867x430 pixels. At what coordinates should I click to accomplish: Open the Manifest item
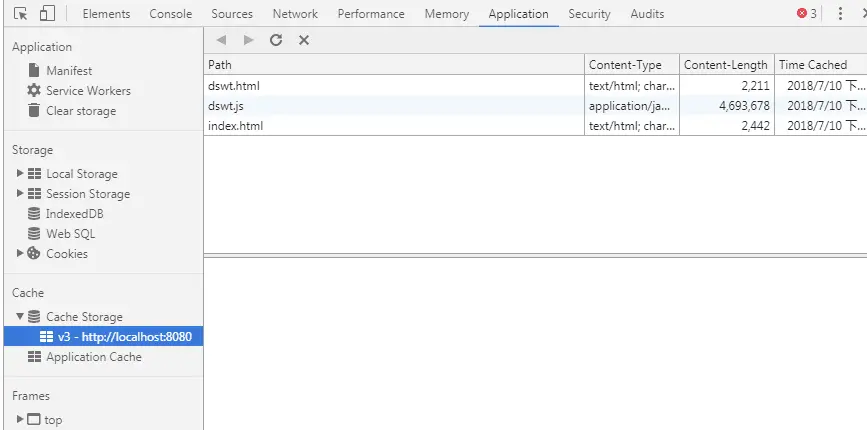[x=69, y=71]
